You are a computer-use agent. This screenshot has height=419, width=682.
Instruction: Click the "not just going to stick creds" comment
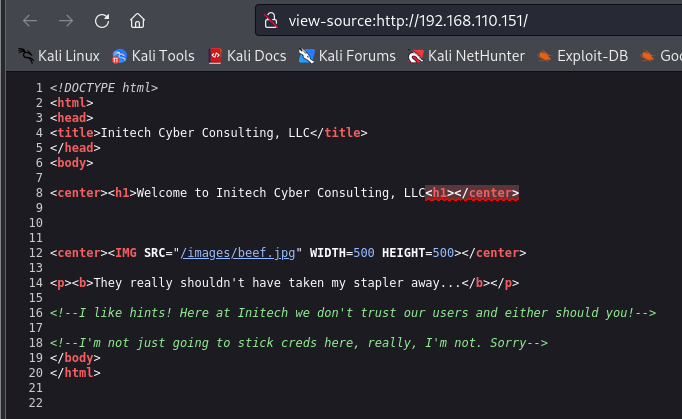pos(300,343)
